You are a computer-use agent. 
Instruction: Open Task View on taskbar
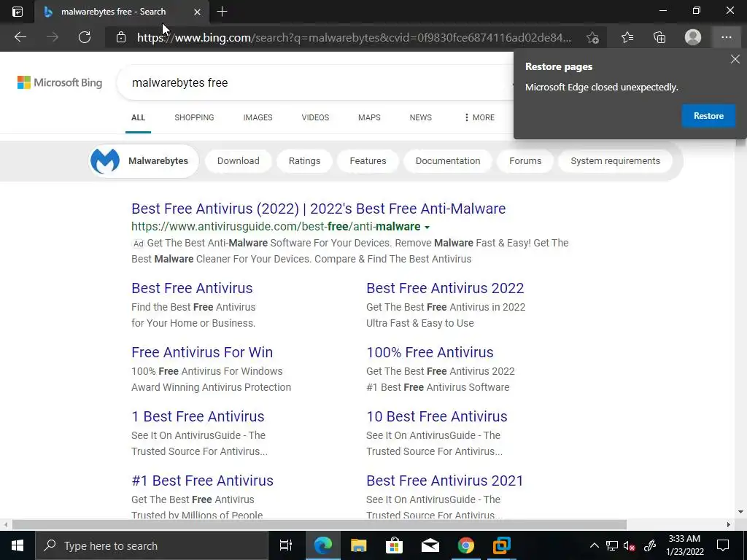coord(286,545)
